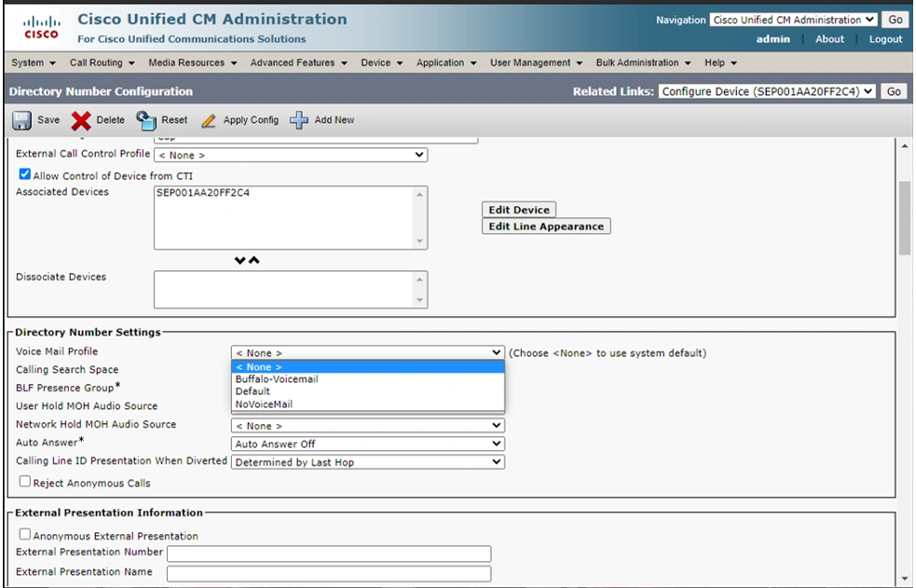Image resolution: width=916 pixels, height=588 pixels.
Task: Click the Logout link
Action: tap(885, 39)
